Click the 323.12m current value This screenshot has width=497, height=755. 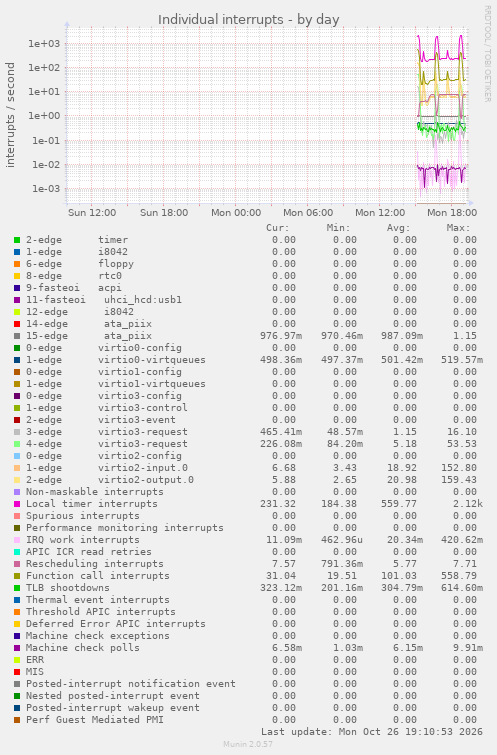(x=281, y=588)
